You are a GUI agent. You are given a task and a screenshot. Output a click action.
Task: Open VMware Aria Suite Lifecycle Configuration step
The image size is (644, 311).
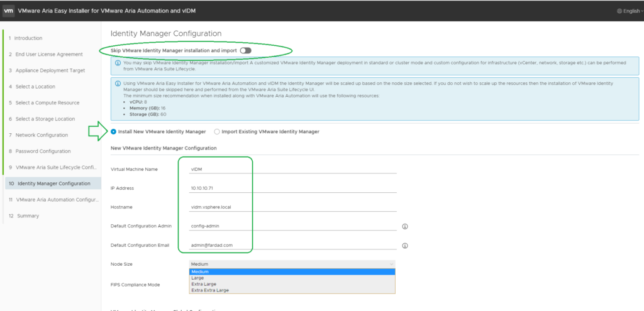click(x=52, y=167)
